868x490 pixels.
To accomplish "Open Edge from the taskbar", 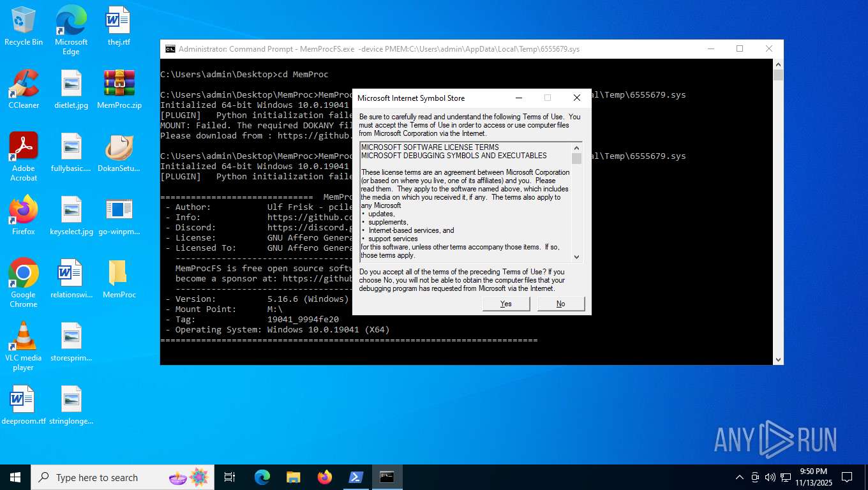I will (262, 477).
